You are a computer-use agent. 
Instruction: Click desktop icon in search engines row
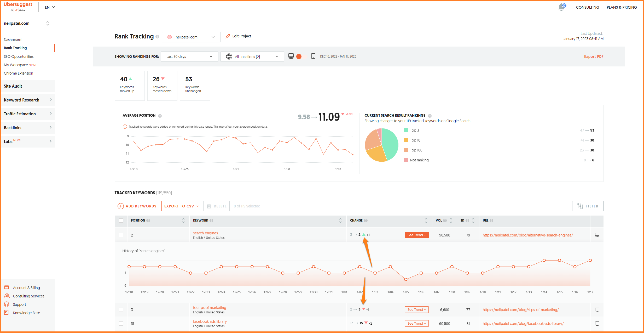[597, 235]
